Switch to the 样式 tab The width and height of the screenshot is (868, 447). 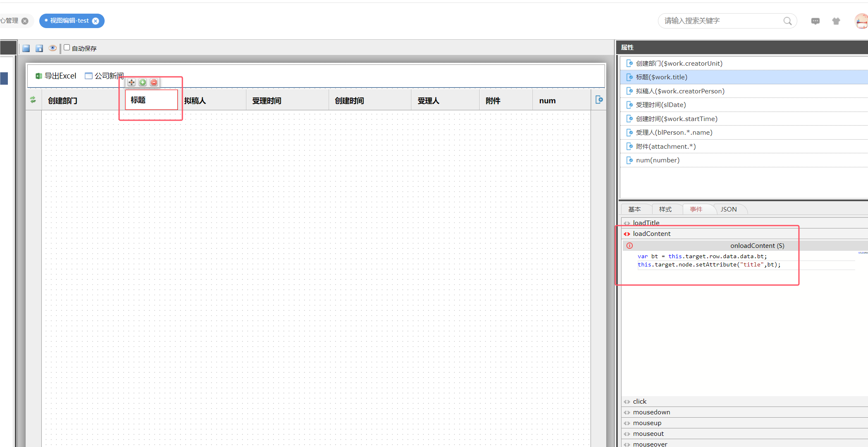pyautogui.click(x=665, y=209)
